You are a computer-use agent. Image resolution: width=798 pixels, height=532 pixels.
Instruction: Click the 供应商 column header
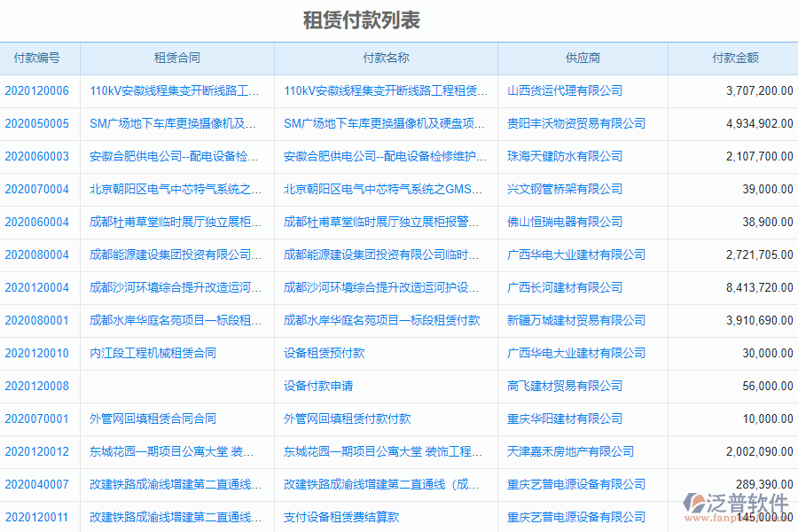point(582,59)
